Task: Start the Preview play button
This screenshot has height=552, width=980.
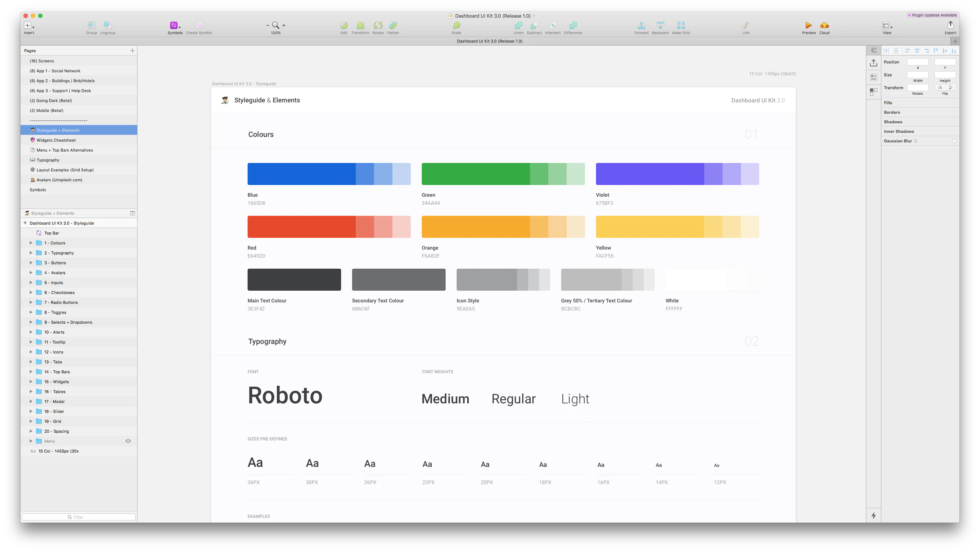Action: [809, 25]
